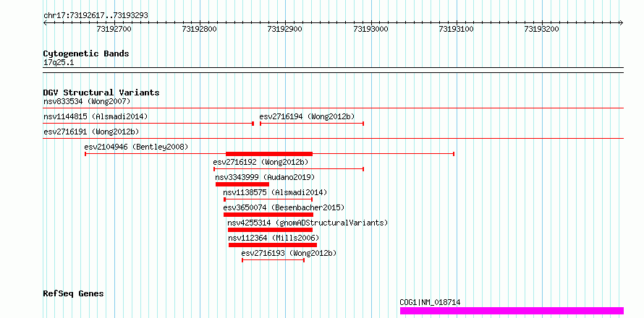Click the COG1|NM_018714 gene label
Image resolution: width=644 pixels, height=318 pixels.
[430, 302]
